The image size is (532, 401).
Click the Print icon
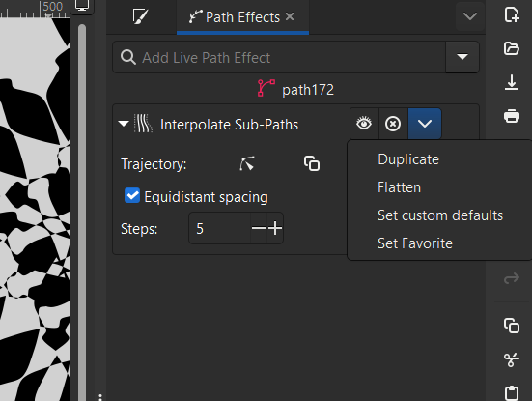pos(512,116)
